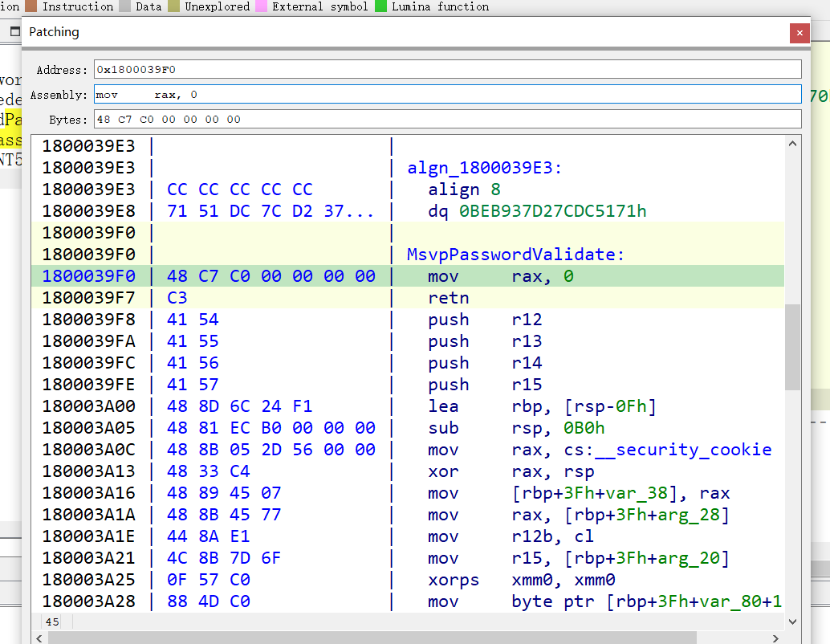This screenshot has height=644, width=830.
Task: Click the Instruction legend color swatch
Action: point(31,6)
